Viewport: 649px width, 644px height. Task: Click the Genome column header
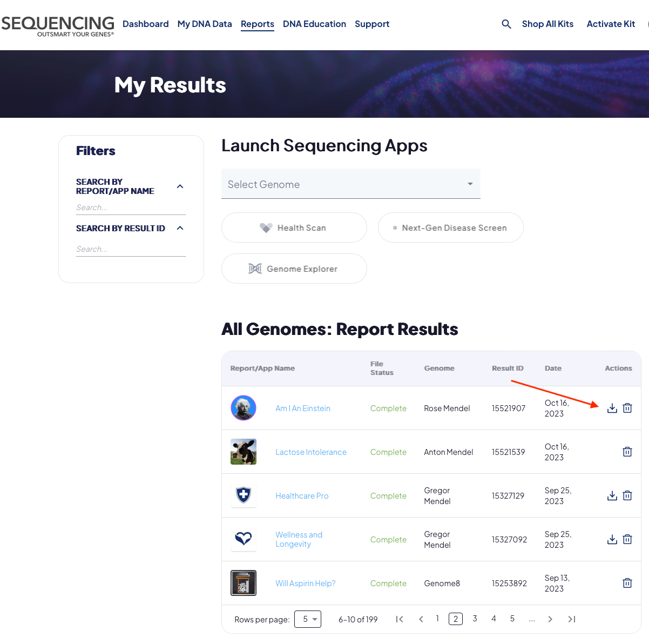click(x=439, y=368)
